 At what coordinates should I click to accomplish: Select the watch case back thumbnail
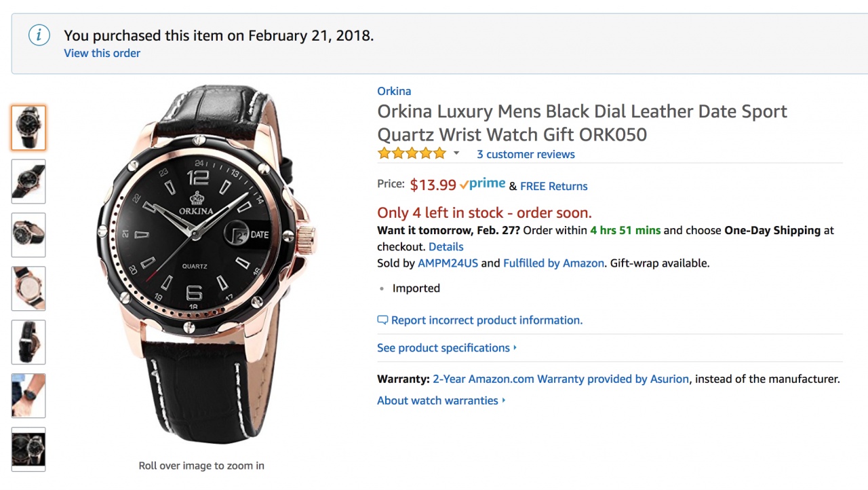28,288
